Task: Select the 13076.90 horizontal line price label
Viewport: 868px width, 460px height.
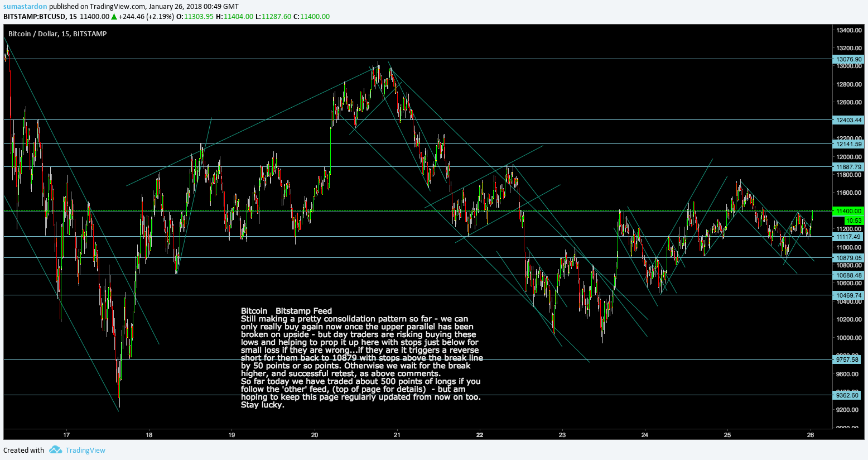Action: click(x=848, y=59)
